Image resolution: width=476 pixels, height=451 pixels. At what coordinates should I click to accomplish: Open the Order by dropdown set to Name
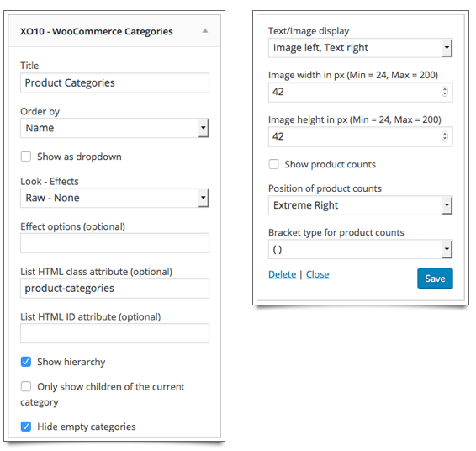pyautogui.click(x=114, y=128)
